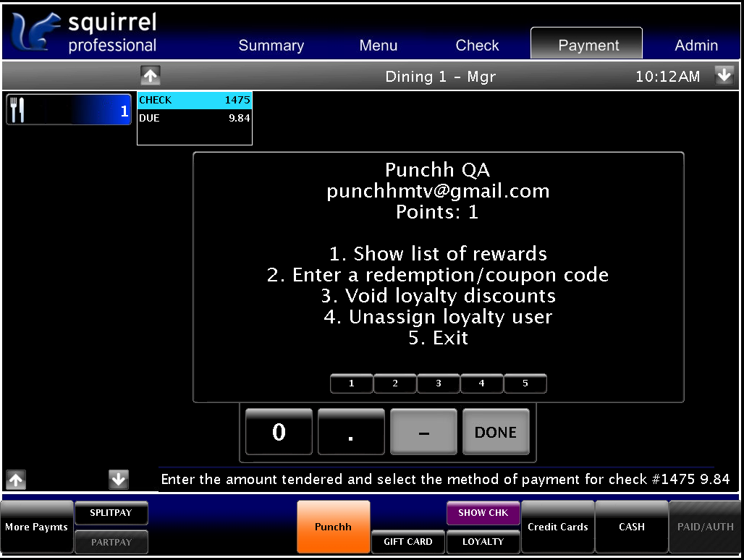This screenshot has width=744, height=560.
Task: Click the DUE 9.84 row
Action: (195, 118)
